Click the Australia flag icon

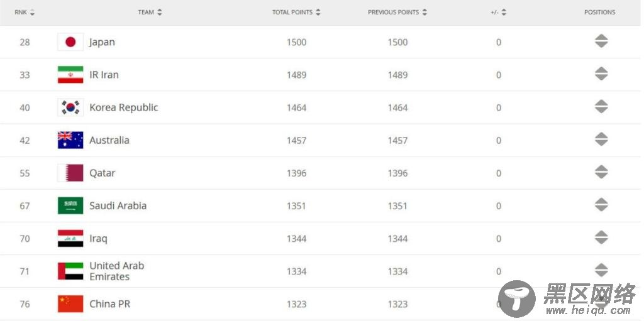click(x=70, y=140)
